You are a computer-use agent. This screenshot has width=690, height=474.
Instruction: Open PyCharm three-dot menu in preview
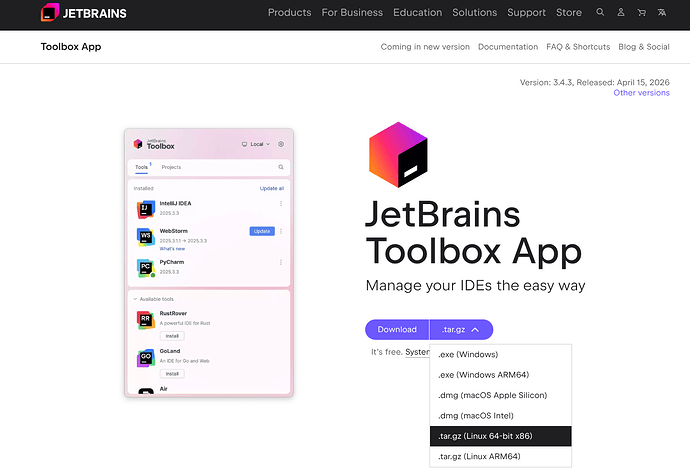click(x=281, y=262)
